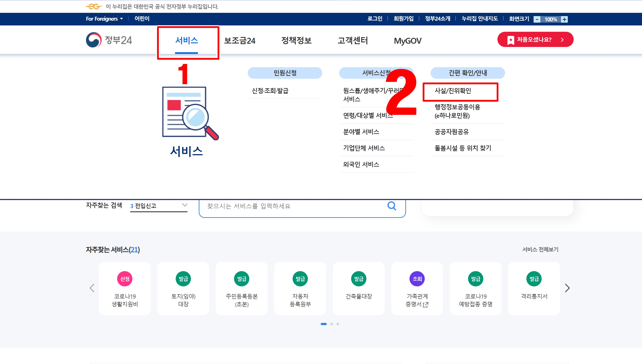Screen dimensions: 642x364
Task: Go to previous services carousel slide
Action: [x=92, y=288]
